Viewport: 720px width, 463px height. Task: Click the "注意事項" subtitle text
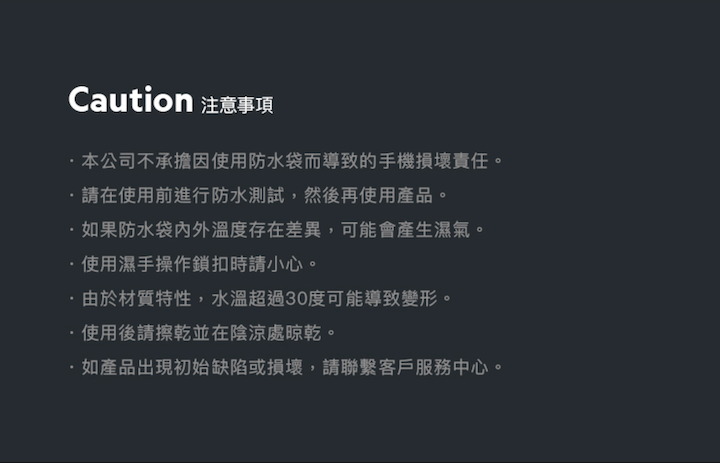coord(237,105)
